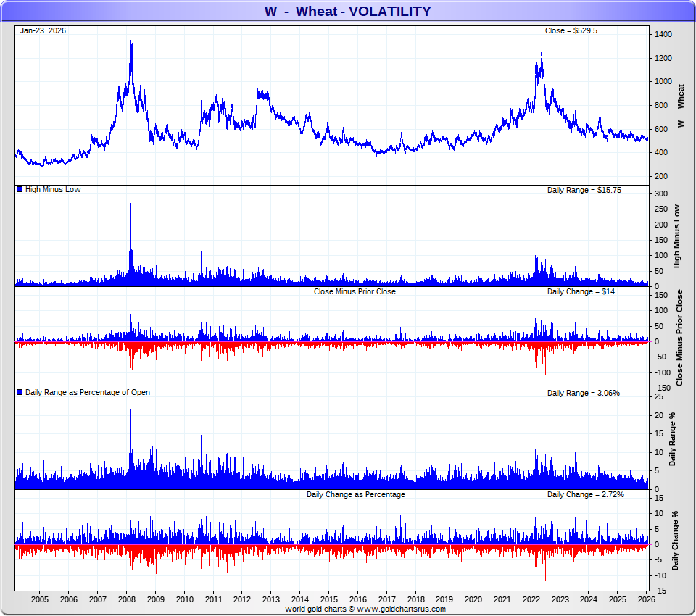Image resolution: width=696 pixels, height=616 pixels.
Task: Click the 'Daily Range = $15.75' readout
Action: (x=584, y=190)
